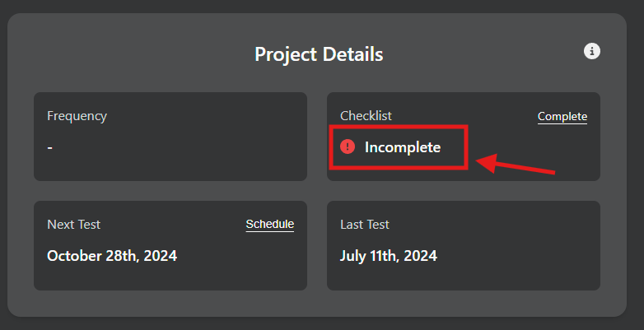The image size is (644, 330).
Task: Click the October 28th, 2024 date
Action: 112,255
